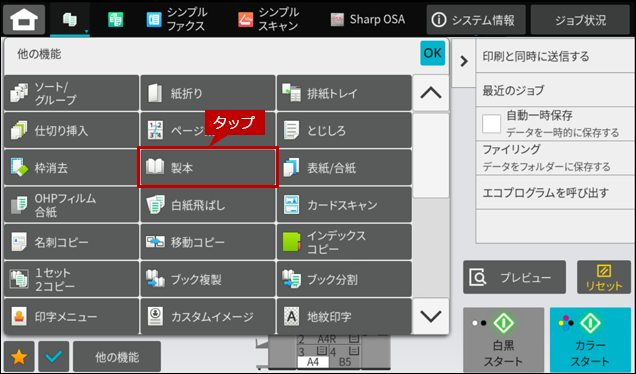Move the function list up with arrow
The height and width of the screenshot is (374, 636).
coord(431,93)
